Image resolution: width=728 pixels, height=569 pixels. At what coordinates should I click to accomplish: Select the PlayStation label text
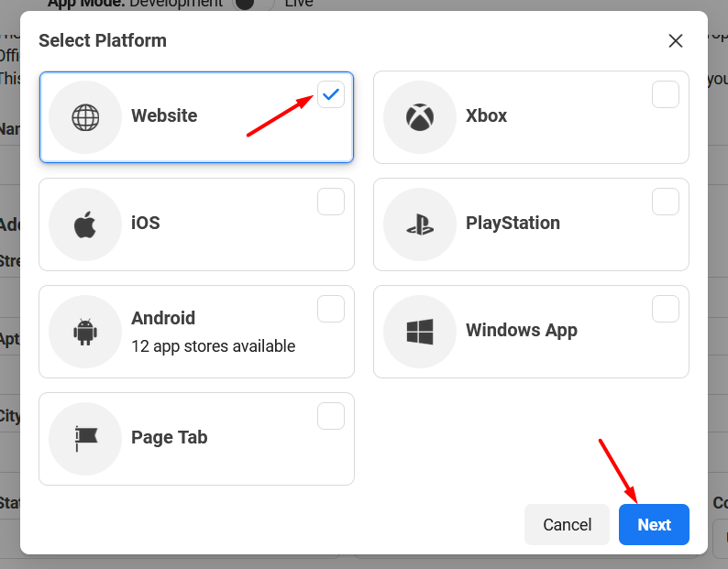tap(513, 224)
